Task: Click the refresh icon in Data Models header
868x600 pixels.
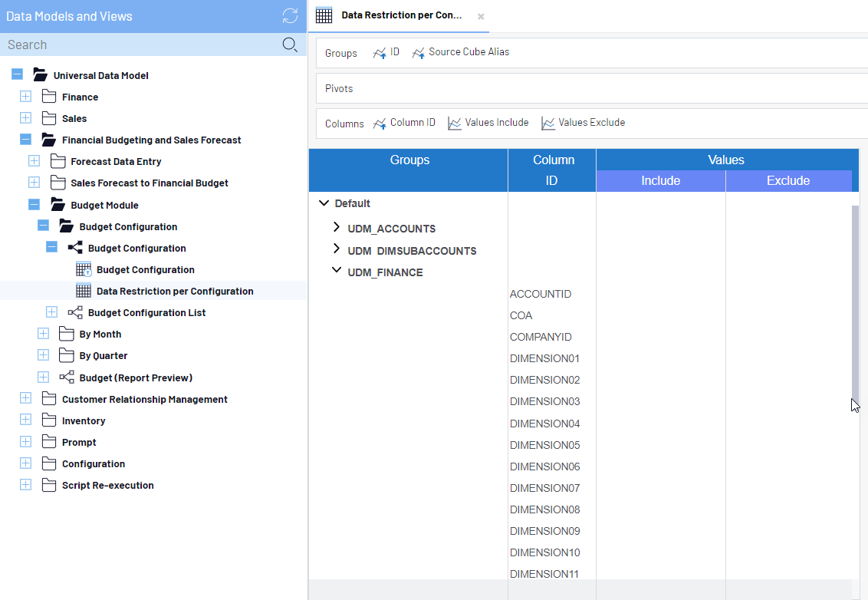Action: pyautogui.click(x=290, y=16)
